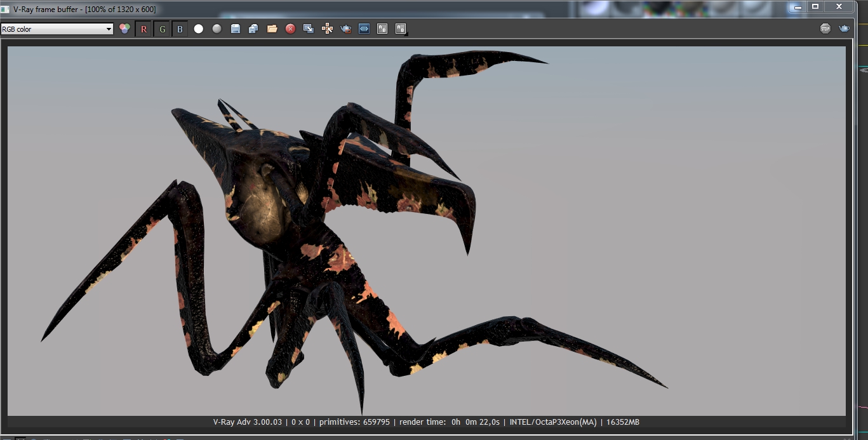Click the switch to RGB channels icon
Image resolution: width=868 pixels, height=440 pixels.
tap(125, 29)
